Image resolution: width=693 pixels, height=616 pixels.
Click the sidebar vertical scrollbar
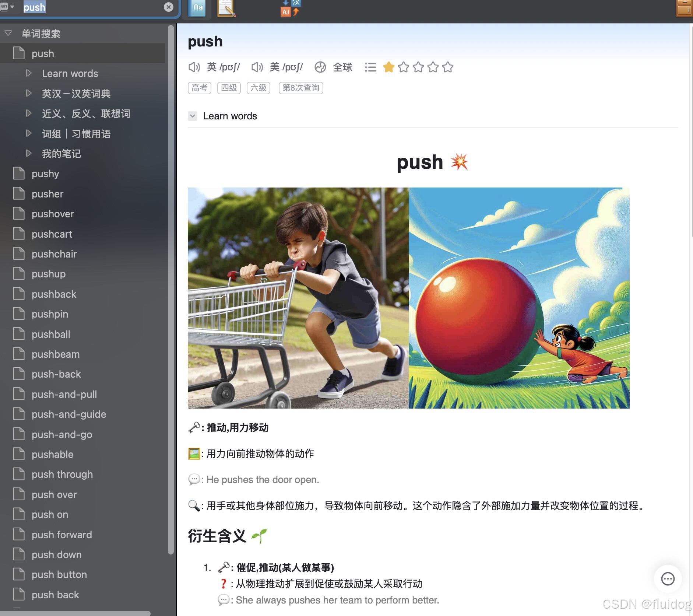(x=170, y=289)
